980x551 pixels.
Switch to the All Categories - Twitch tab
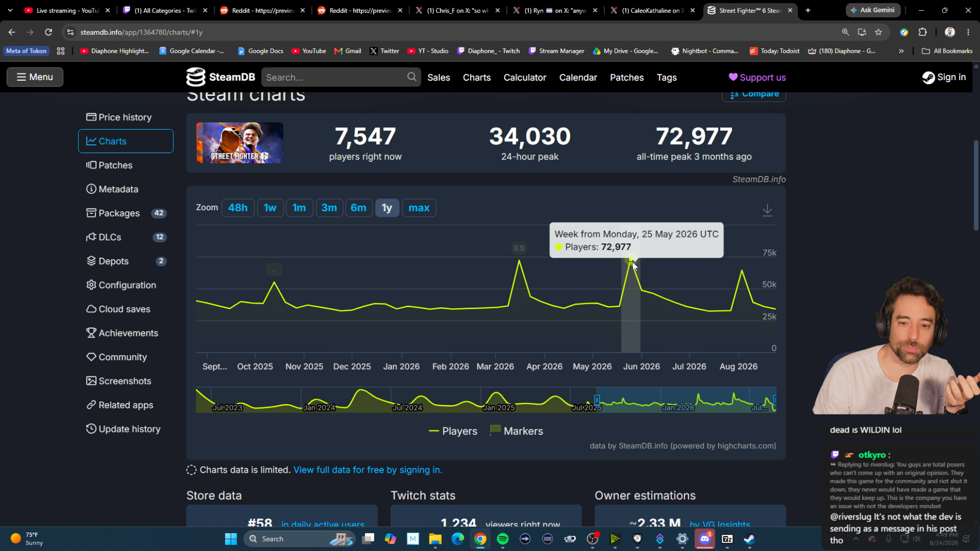coord(164,10)
